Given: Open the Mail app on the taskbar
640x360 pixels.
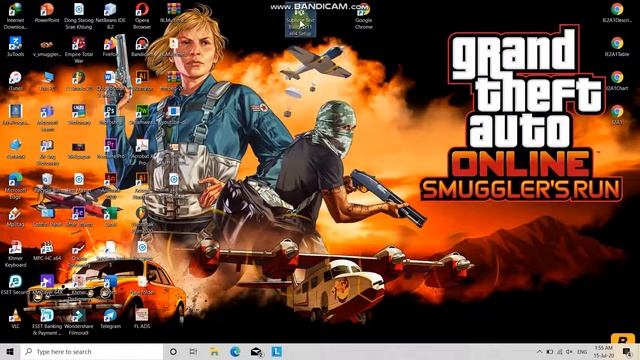Looking at the screenshot, I should [256, 351].
